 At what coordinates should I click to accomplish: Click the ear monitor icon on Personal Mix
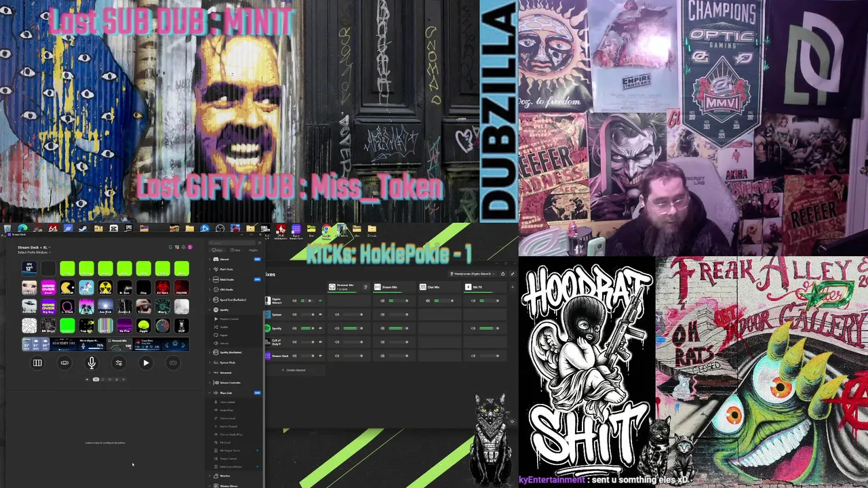click(366, 287)
